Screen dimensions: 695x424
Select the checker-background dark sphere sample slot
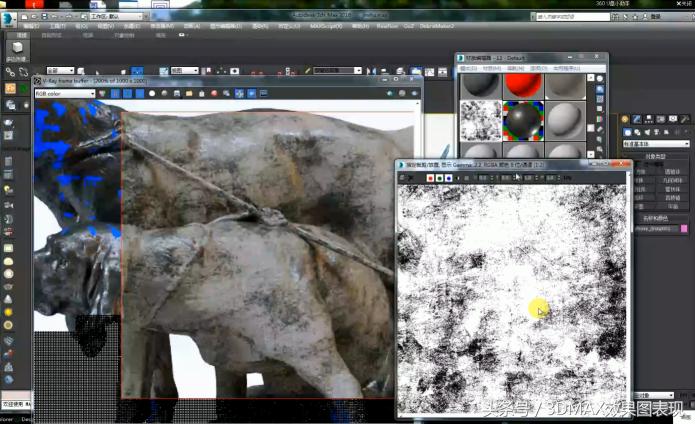[x=523, y=121]
